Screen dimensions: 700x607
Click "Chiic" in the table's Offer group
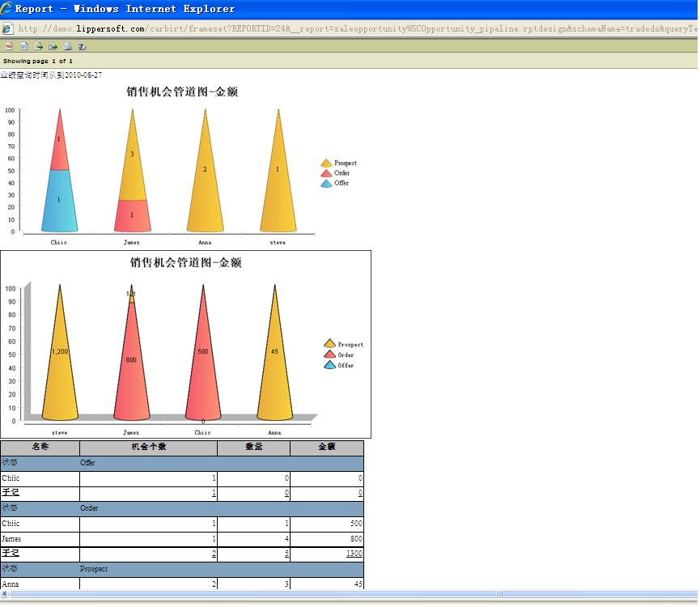point(11,478)
